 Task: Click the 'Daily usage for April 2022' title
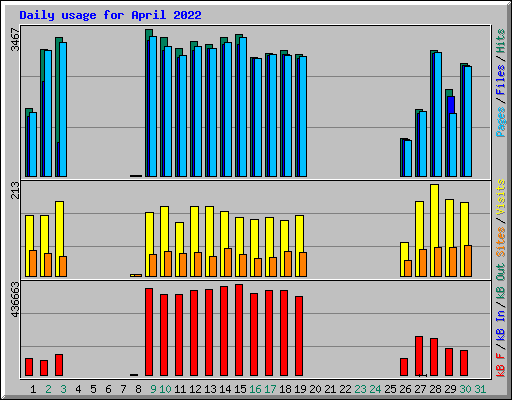[x=110, y=15]
